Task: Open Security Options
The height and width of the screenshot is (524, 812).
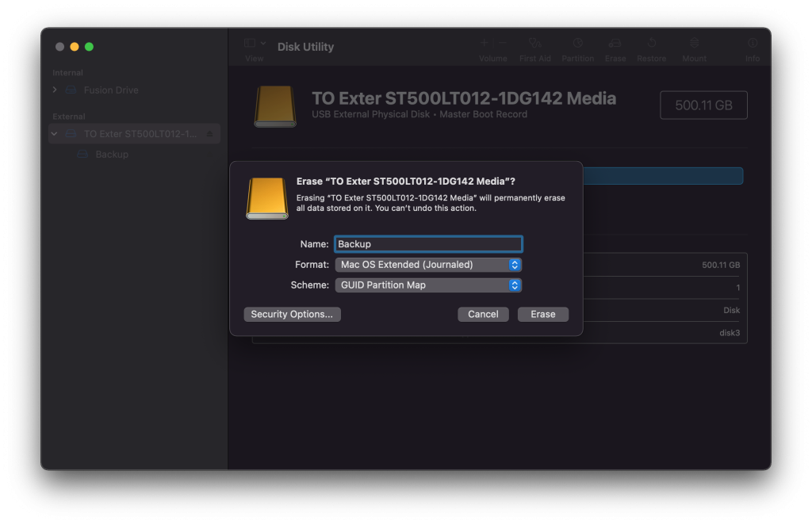Action: coord(292,314)
